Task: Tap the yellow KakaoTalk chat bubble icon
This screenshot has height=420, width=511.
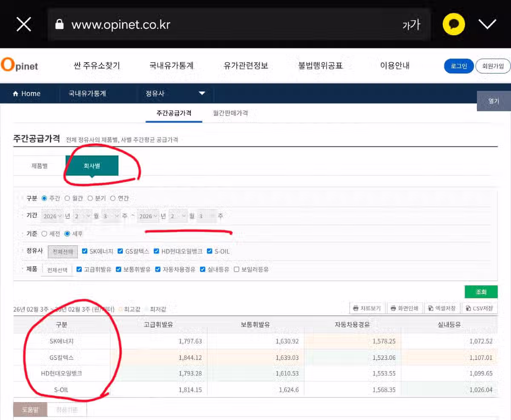Action: tap(454, 24)
